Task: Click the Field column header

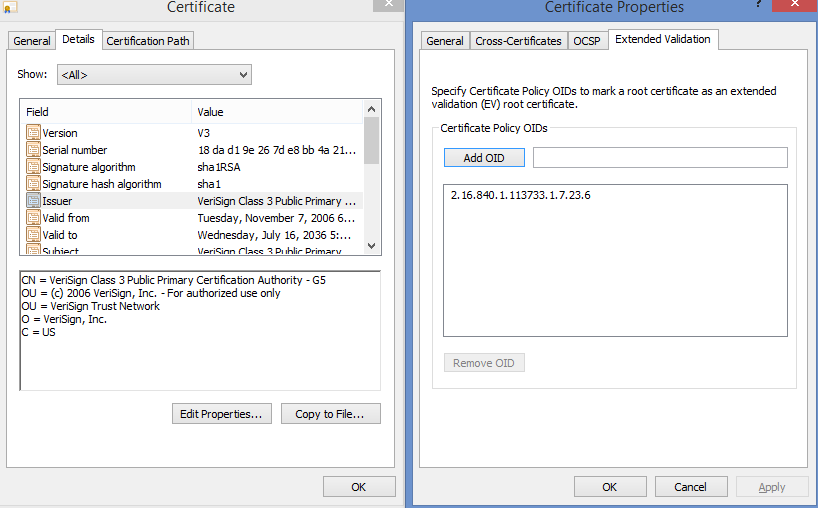Action: [x=107, y=112]
